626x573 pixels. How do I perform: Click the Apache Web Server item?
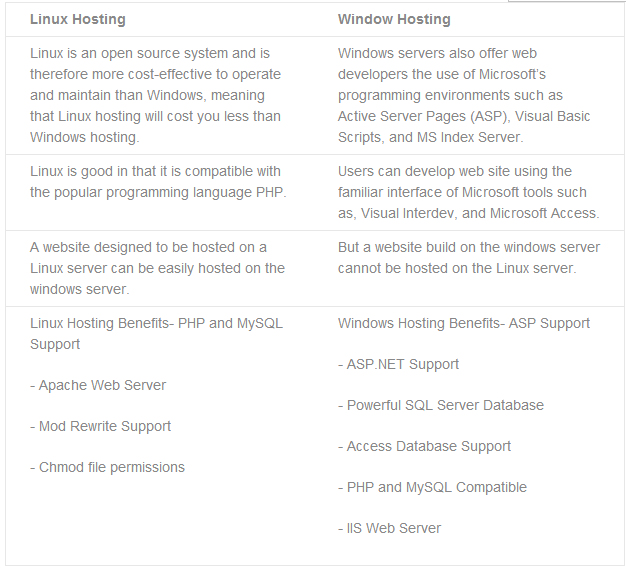coord(98,385)
